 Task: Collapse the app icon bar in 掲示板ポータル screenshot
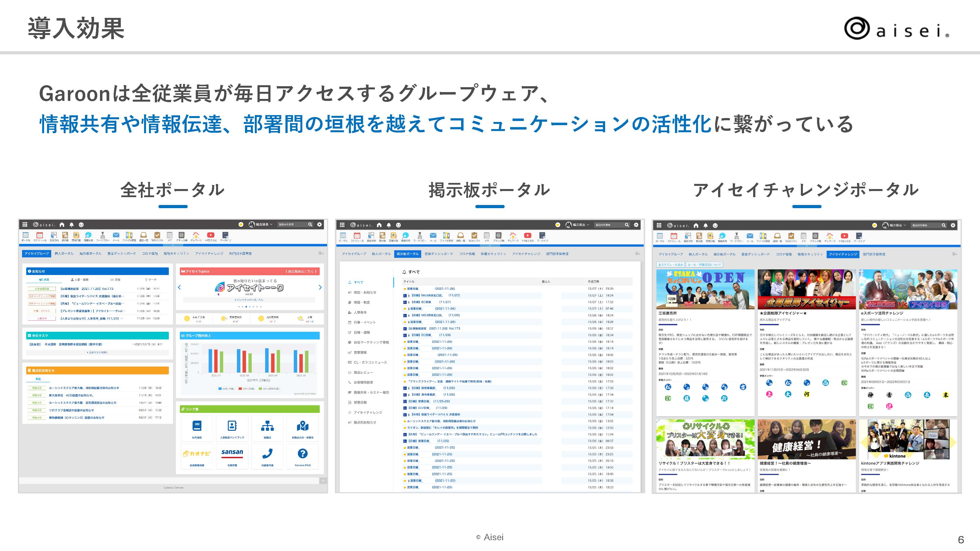tap(490, 245)
